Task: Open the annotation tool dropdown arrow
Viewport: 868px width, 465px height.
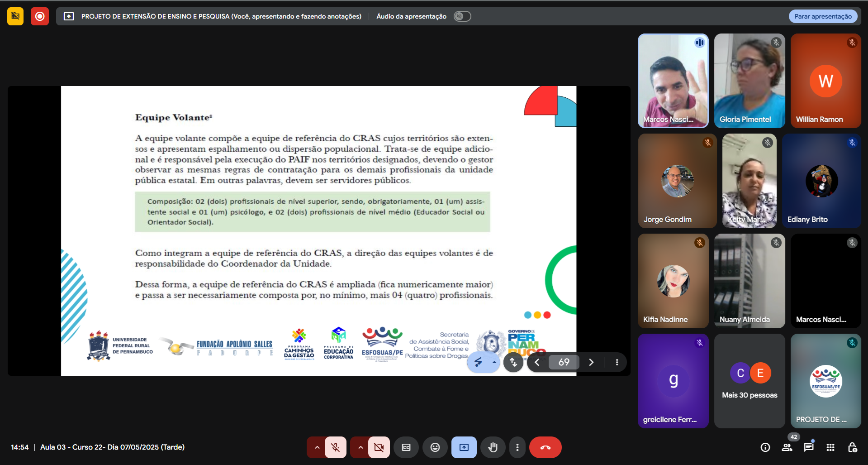Action: pyautogui.click(x=494, y=362)
